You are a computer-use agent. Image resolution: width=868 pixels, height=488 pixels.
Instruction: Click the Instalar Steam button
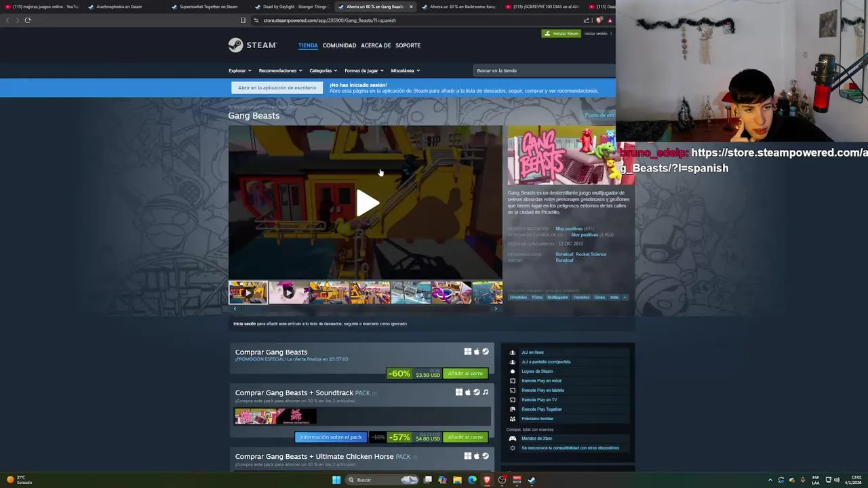(x=561, y=33)
